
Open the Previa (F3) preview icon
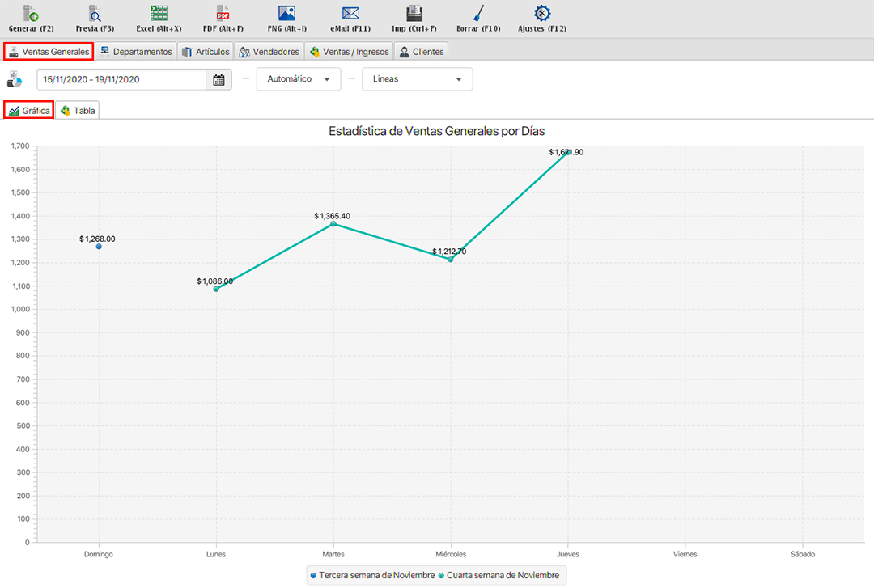(95, 14)
